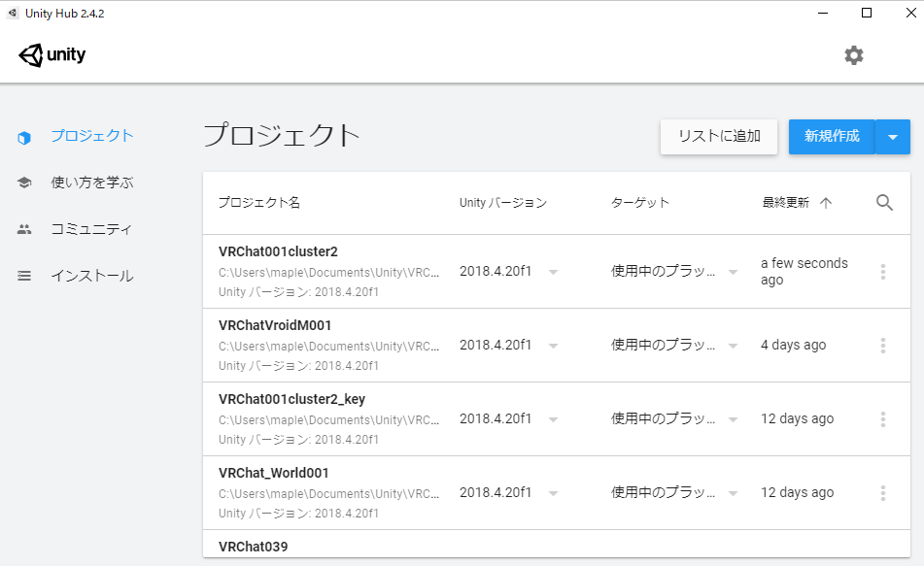Click the リストに追加 button
Screen dimensions: 924x566
click(x=719, y=137)
